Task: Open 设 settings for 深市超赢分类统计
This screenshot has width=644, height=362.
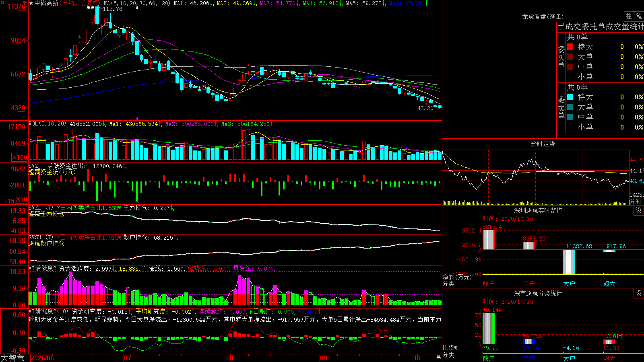Action: (x=639, y=293)
